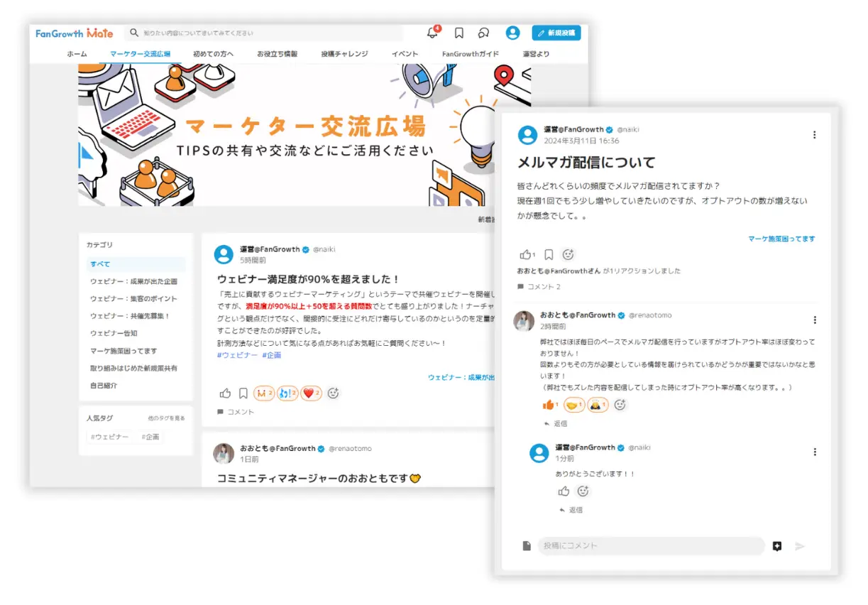
Task: Focus the top search field
Action: 264,33
